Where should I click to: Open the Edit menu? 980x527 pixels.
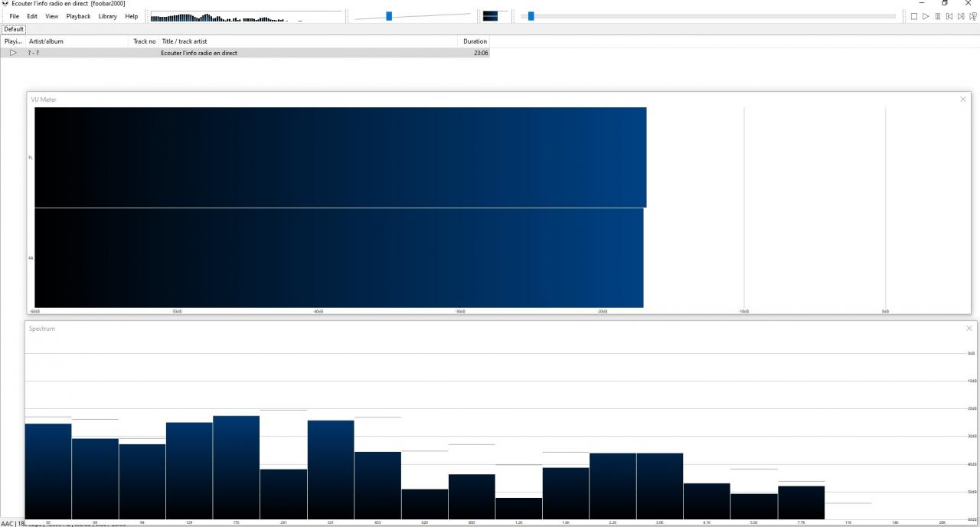pos(32,16)
